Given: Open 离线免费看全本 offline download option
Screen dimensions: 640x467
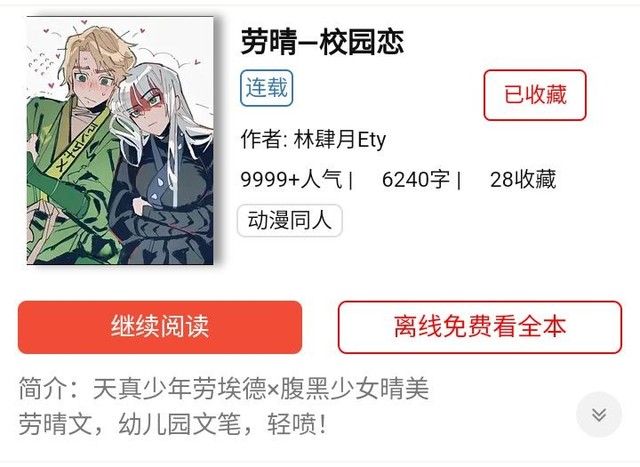Looking at the screenshot, I should click(480, 327).
